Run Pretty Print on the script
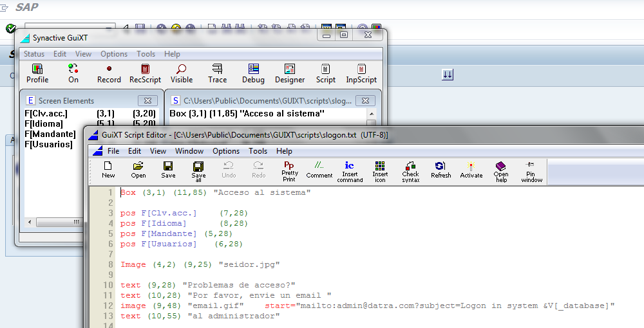Screen dimensions: 644x328 [290, 171]
